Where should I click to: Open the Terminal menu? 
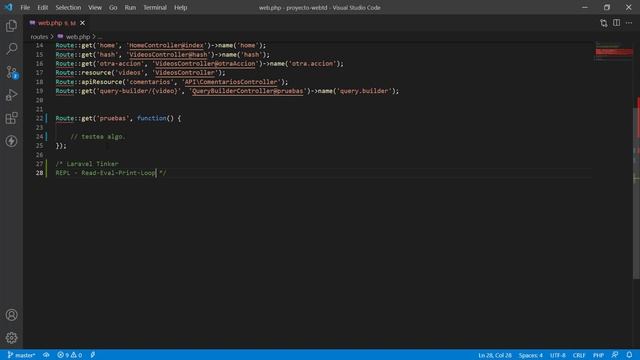click(x=155, y=7)
